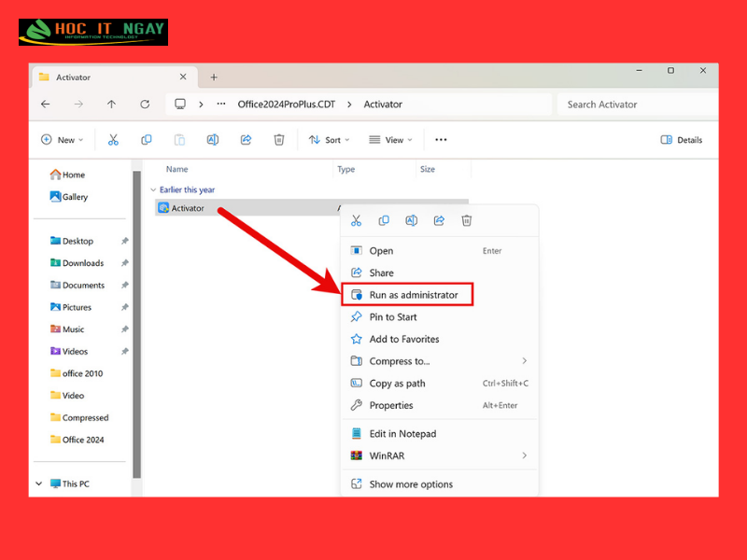747x560 pixels.
Task: Choose Open from the context menu
Action: [x=440, y=250]
